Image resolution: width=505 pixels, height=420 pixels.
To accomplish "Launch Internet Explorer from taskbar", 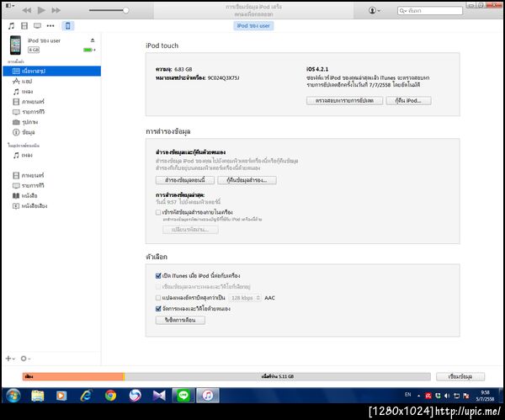I will pos(86,396).
